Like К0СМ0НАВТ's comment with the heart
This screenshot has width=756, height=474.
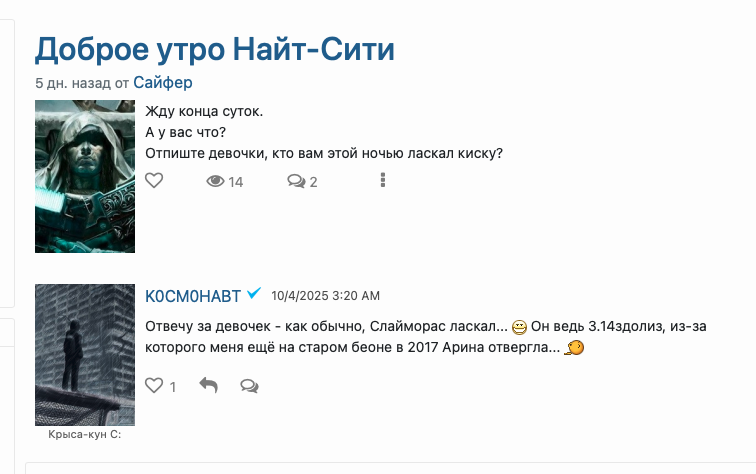click(154, 385)
